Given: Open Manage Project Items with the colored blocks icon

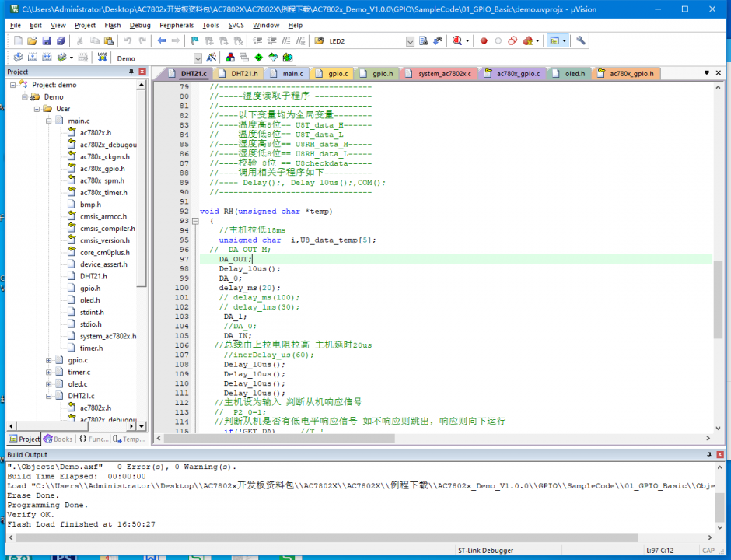Looking at the screenshot, I should 230,58.
